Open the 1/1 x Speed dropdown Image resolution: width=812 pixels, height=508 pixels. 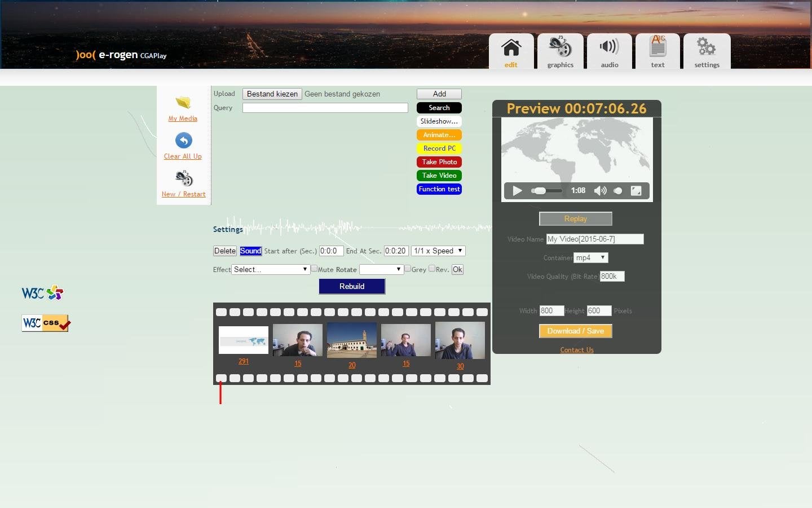[438, 251]
